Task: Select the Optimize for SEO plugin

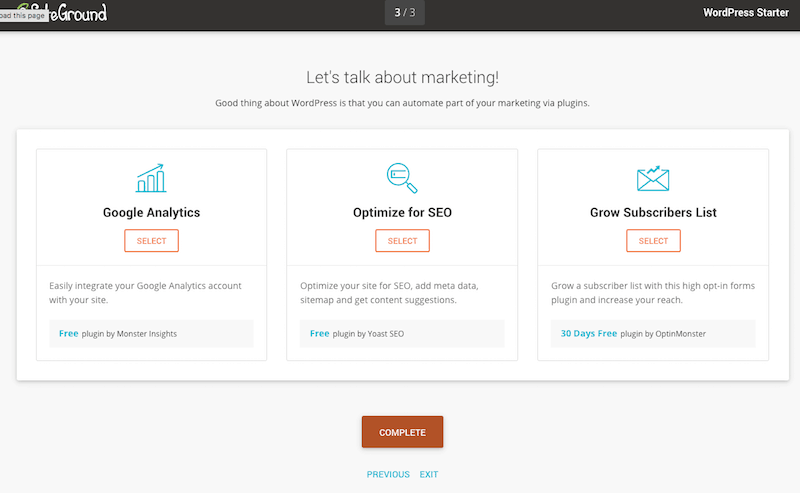Action: coord(403,240)
